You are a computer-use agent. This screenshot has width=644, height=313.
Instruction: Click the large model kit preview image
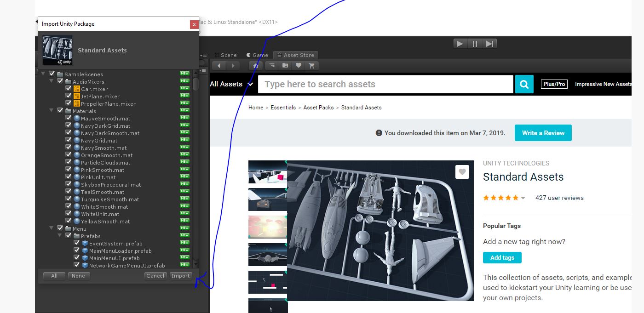(380, 231)
